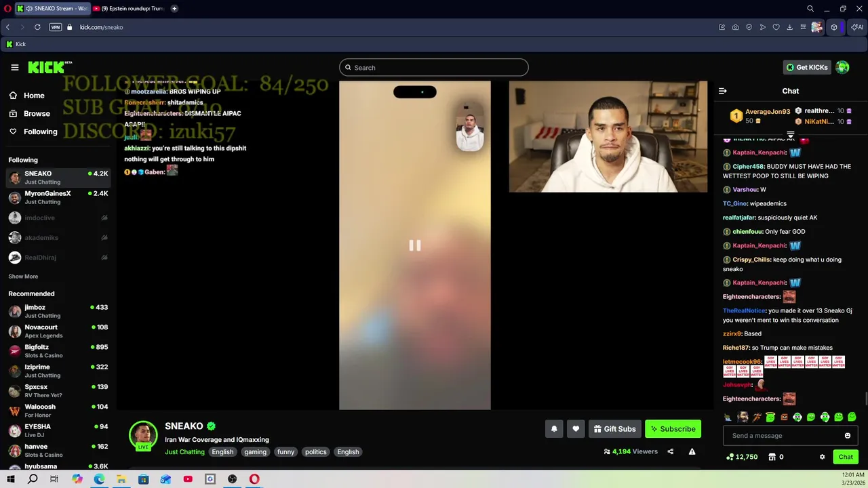Click the funny tag
This screenshot has width=868, height=488.
(x=285, y=452)
